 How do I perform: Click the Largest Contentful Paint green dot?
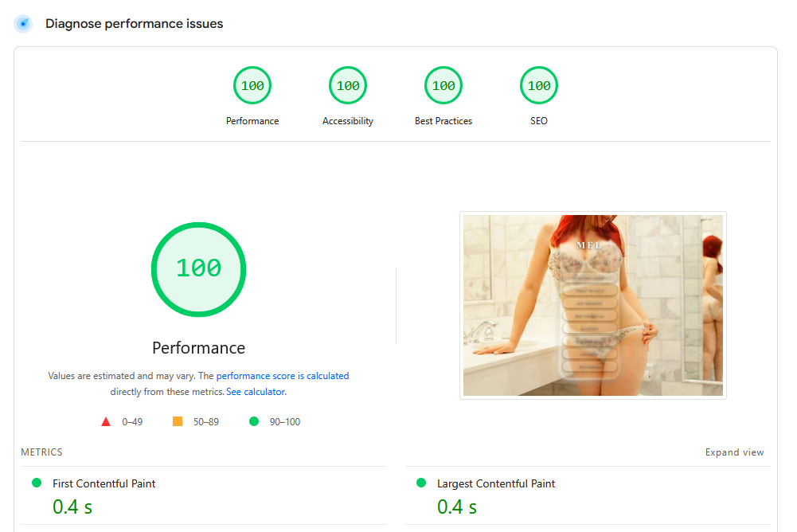(x=420, y=483)
